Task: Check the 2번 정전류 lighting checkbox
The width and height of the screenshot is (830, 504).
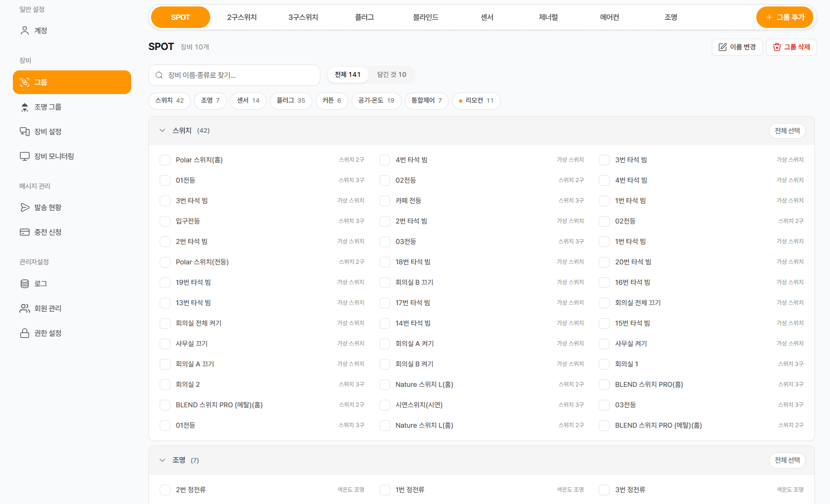Action: coord(165,490)
